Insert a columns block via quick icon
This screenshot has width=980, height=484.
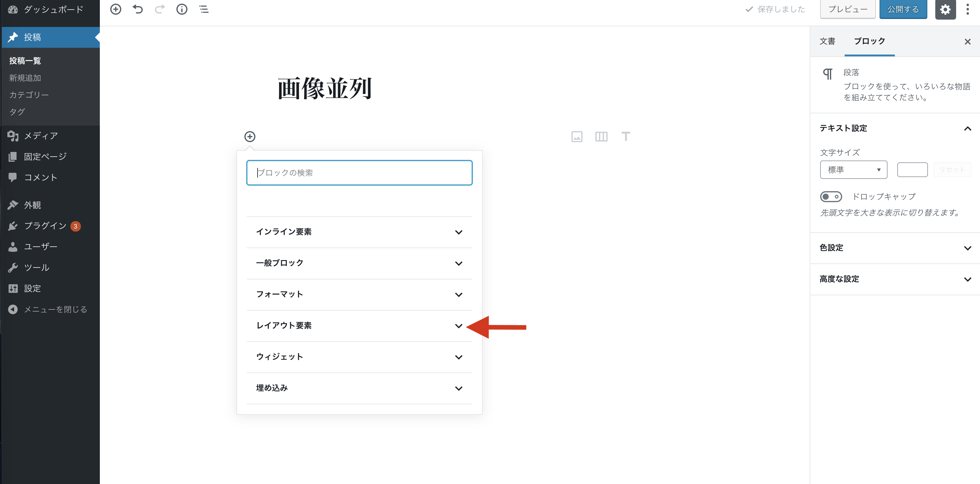pos(601,136)
